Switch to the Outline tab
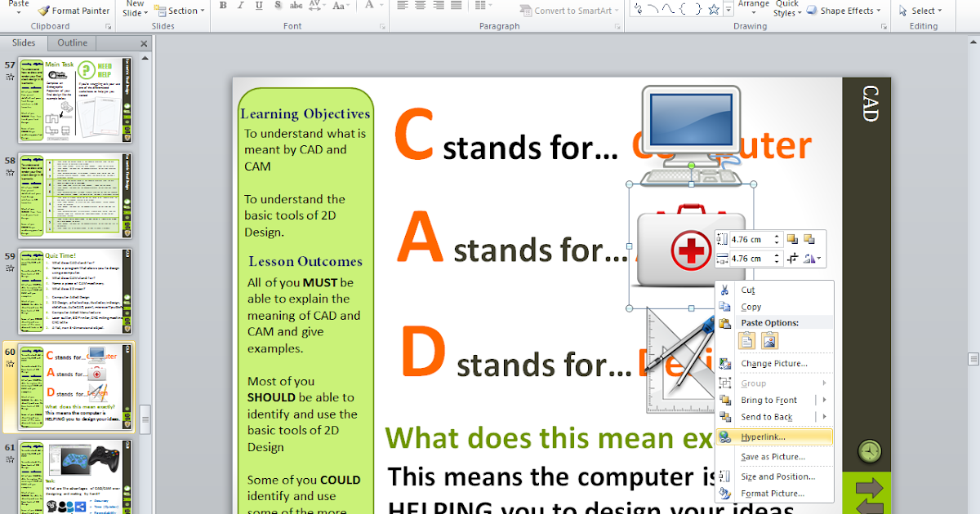This screenshot has height=514, width=980. (72, 42)
